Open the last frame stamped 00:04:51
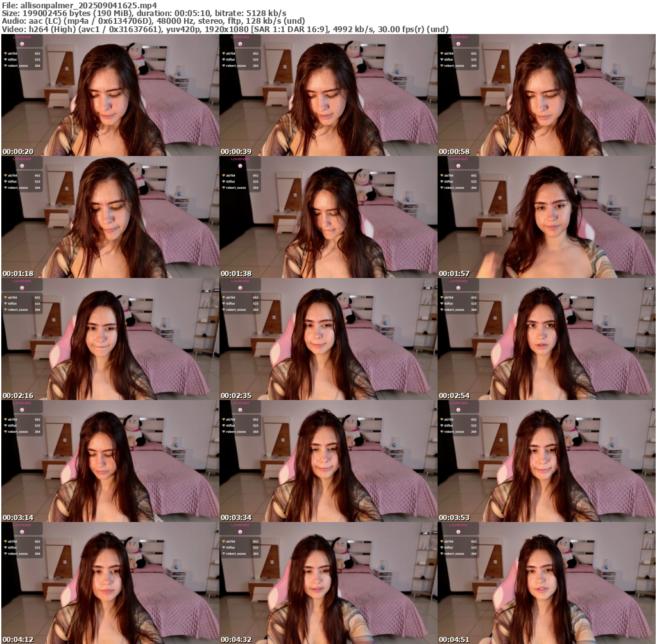The height and width of the screenshot is (644, 657). coord(547,583)
